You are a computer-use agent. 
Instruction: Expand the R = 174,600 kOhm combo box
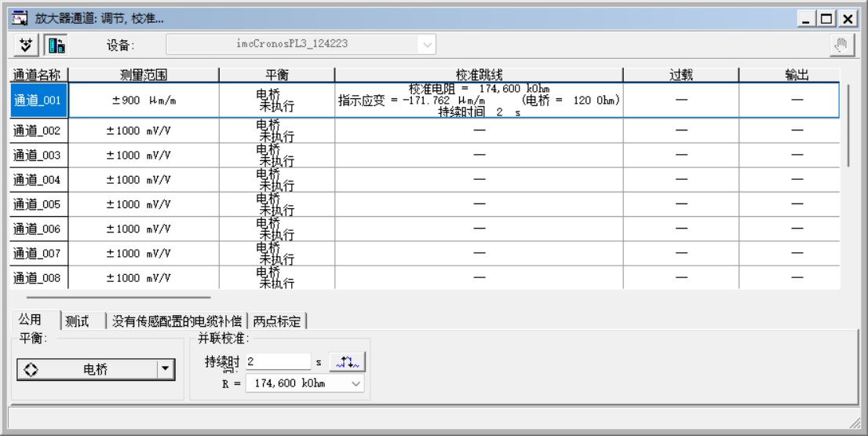357,383
